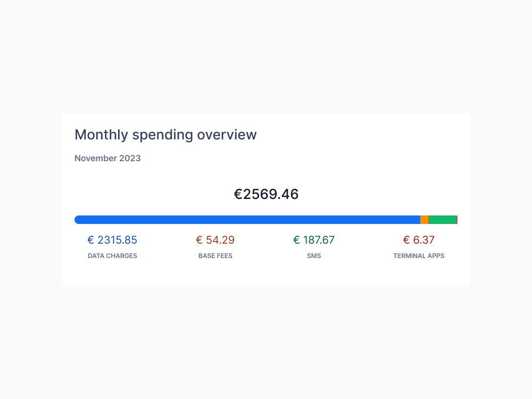Click the € 2315.85 amount
The width and height of the screenshot is (532, 399).
[x=112, y=240]
